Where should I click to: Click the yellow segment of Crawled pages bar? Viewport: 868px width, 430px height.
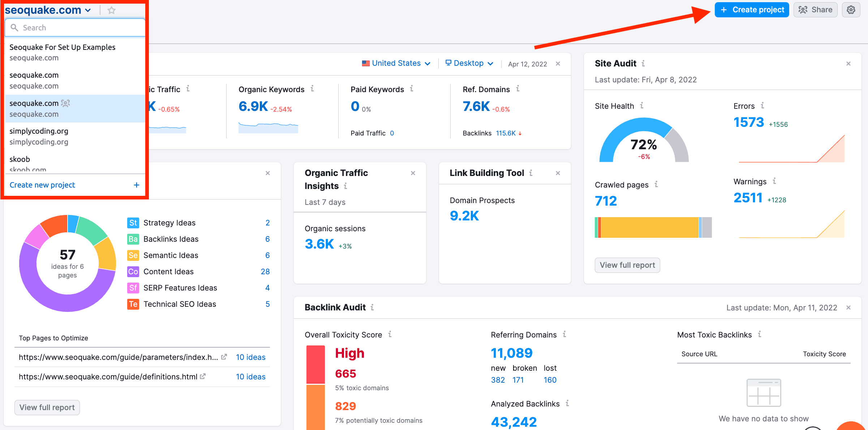[650, 227]
